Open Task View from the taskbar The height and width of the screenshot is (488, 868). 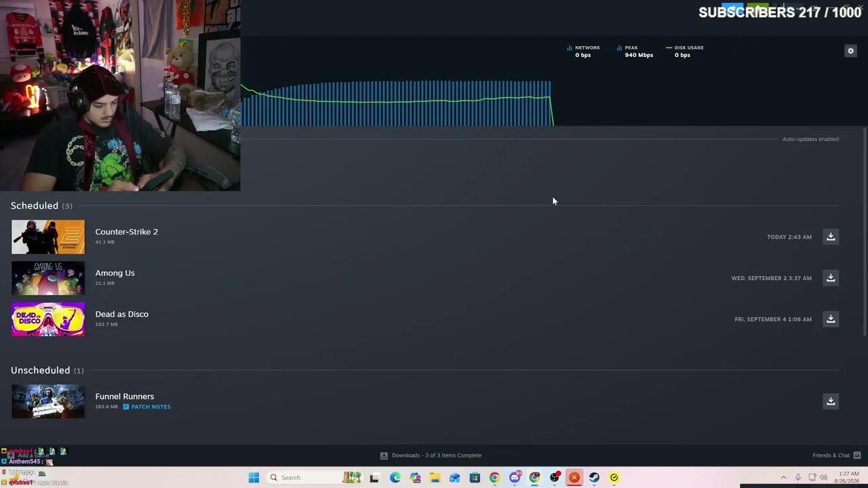(374, 478)
